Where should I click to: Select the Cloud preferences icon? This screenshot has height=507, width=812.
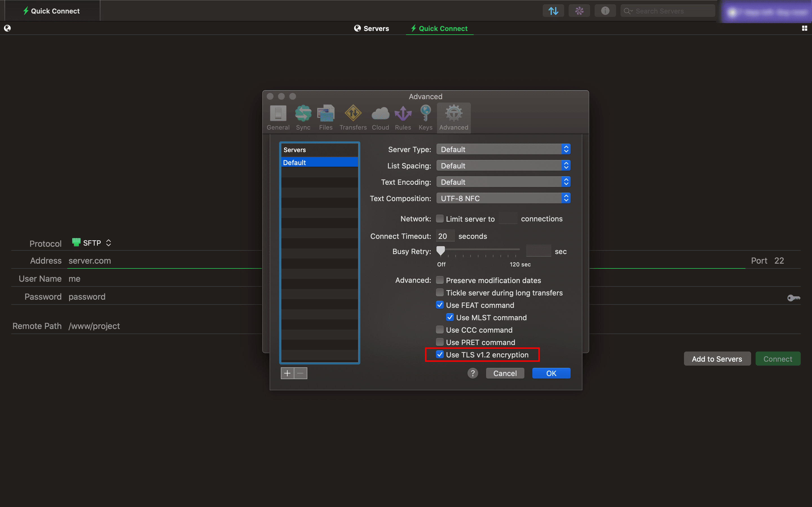380,118
